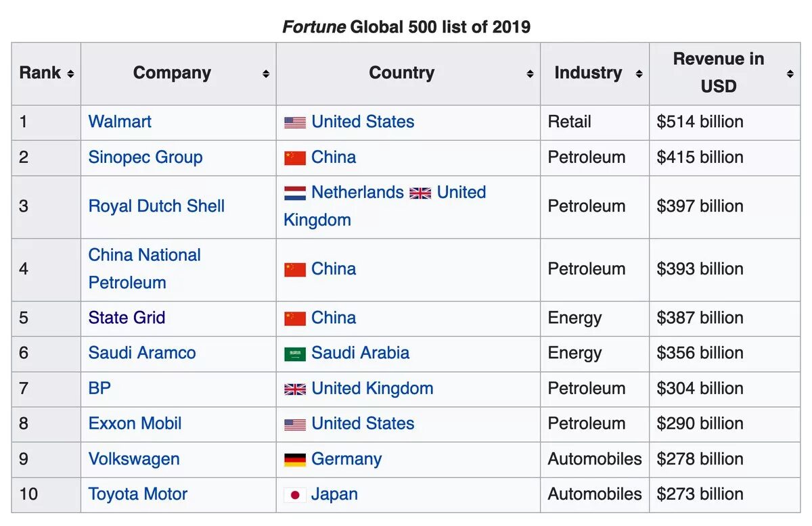Follow the Germany country link

click(x=346, y=459)
